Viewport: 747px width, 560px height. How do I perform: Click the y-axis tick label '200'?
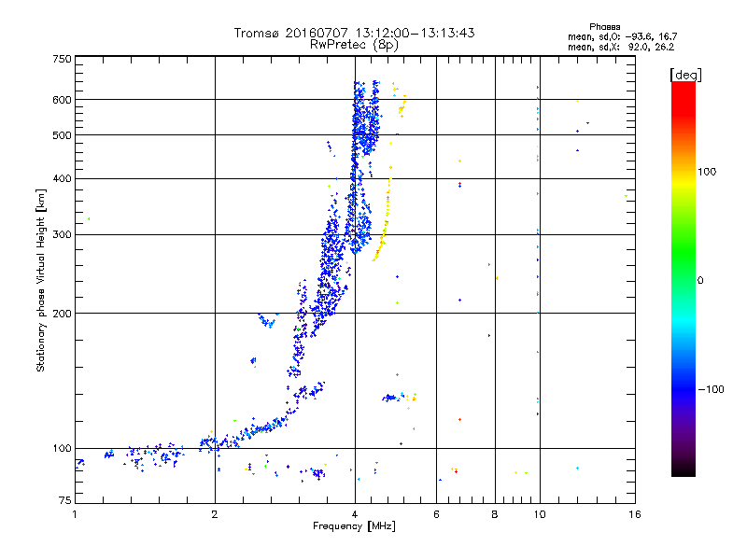point(62,314)
